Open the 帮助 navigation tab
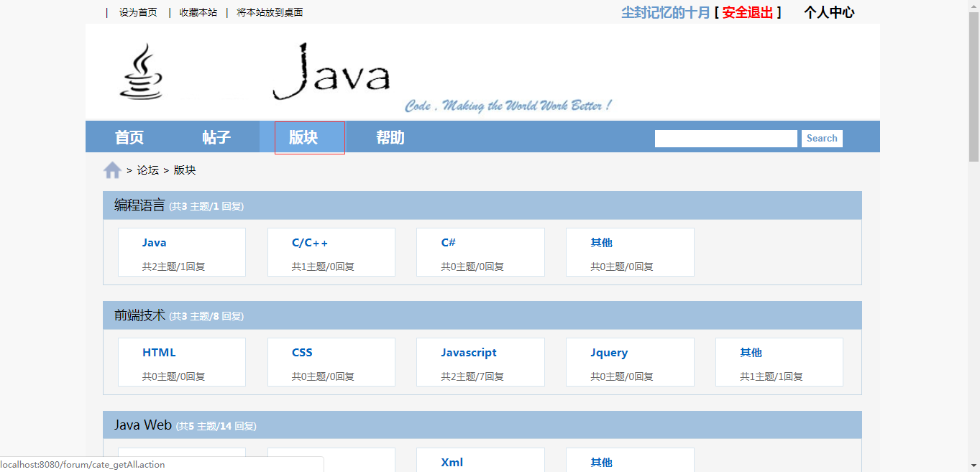980x472 pixels. (390, 137)
